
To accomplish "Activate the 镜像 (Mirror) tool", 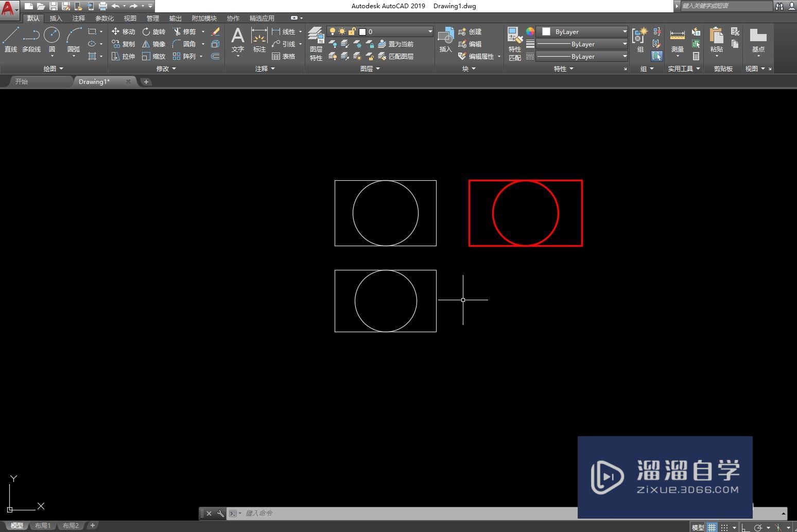I will [154, 44].
